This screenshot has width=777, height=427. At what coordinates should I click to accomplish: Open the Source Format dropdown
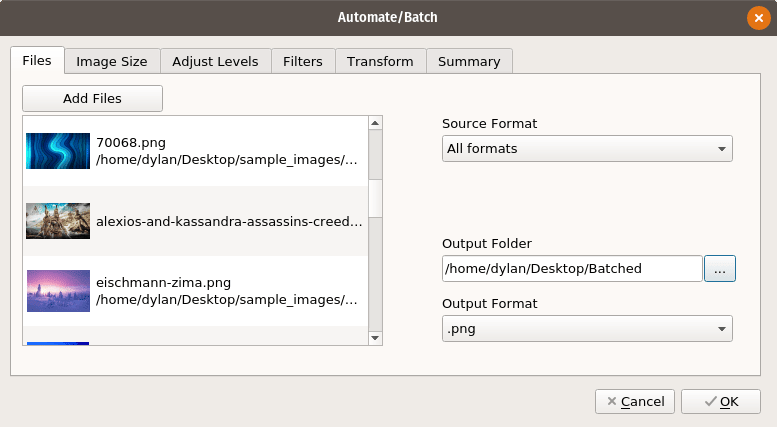(x=587, y=149)
